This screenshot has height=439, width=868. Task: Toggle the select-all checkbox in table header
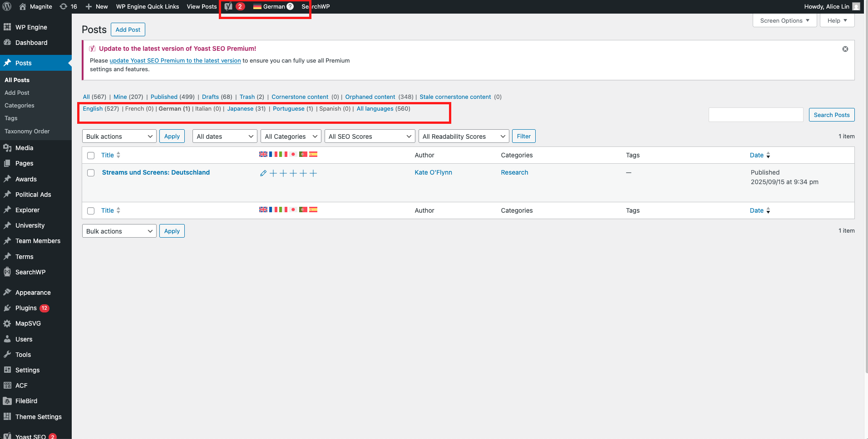click(91, 156)
